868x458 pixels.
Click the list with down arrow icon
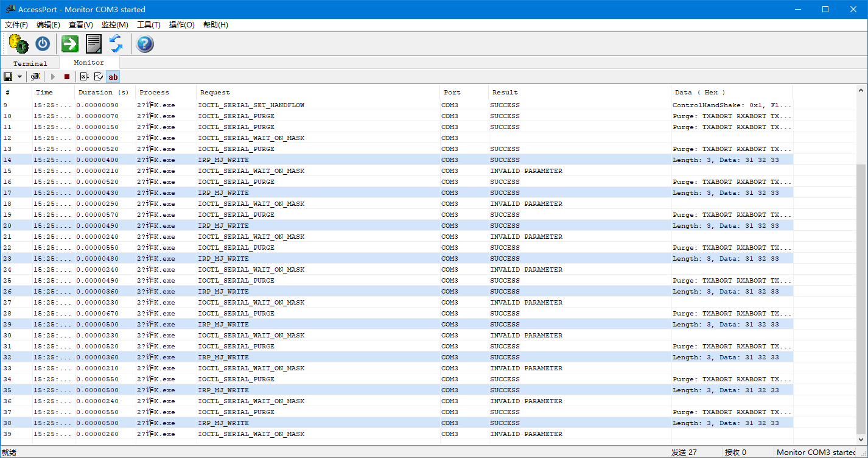click(85, 77)
